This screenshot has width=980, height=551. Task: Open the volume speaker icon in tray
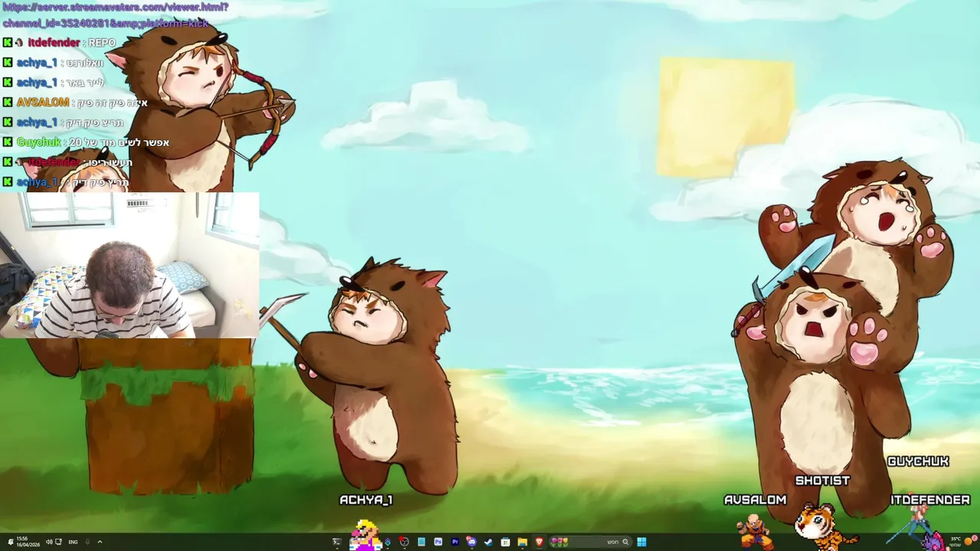(x=49, y=542)
